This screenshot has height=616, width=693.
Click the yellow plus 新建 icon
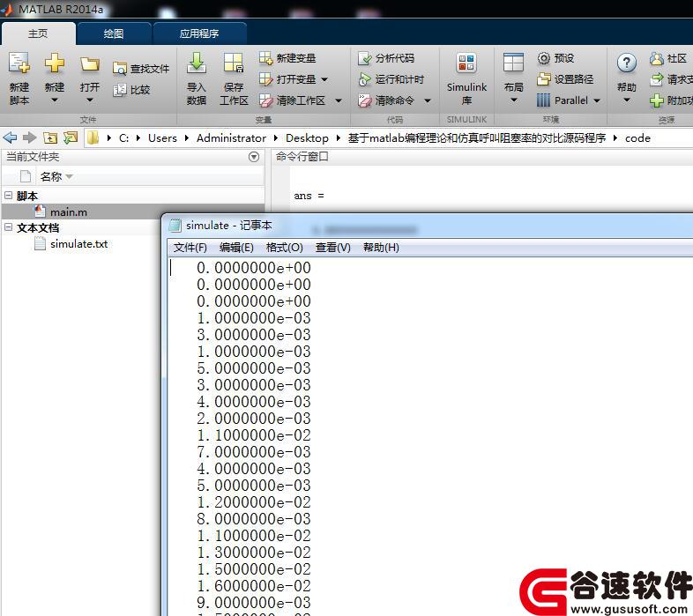click(x=55, y=63)
